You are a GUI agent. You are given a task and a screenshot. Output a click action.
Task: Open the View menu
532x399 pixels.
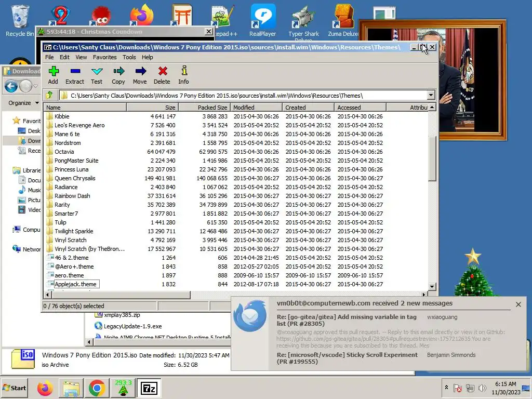(x=81, y=57)
